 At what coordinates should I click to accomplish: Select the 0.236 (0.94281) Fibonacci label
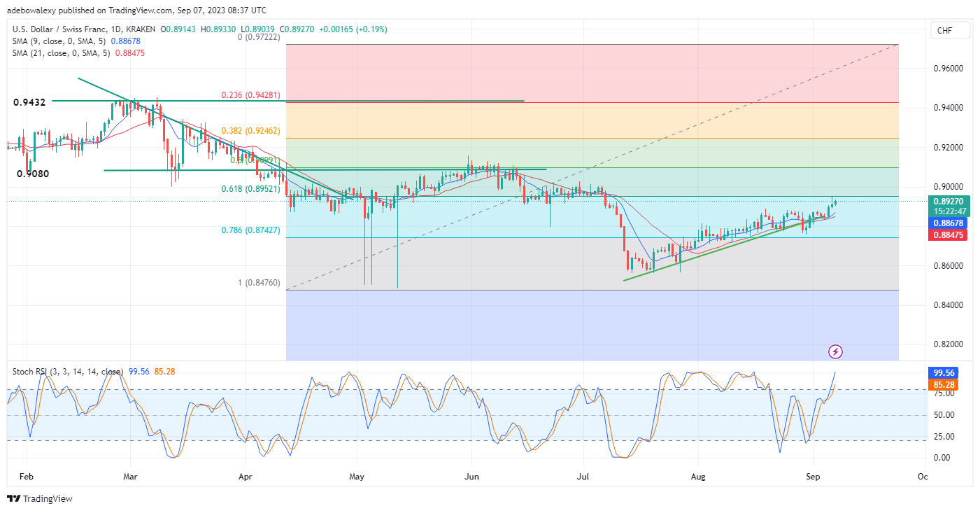pyautogui.click(x=251, y=95)
